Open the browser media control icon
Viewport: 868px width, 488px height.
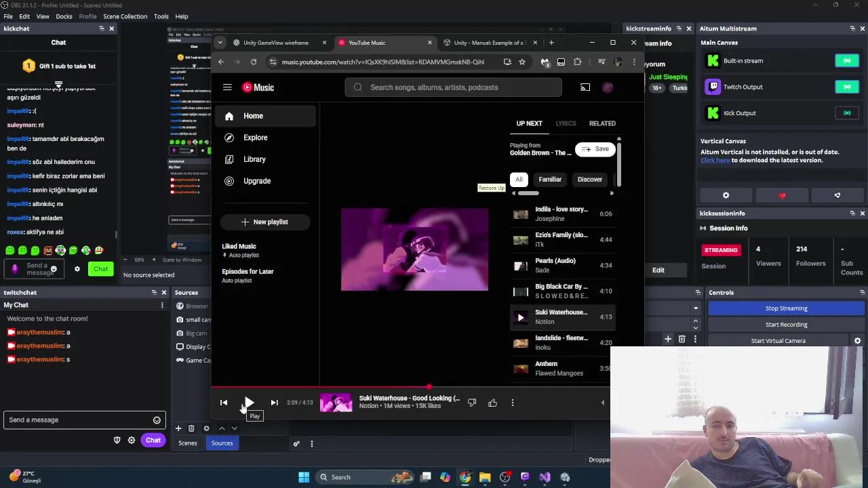[601, 62]
